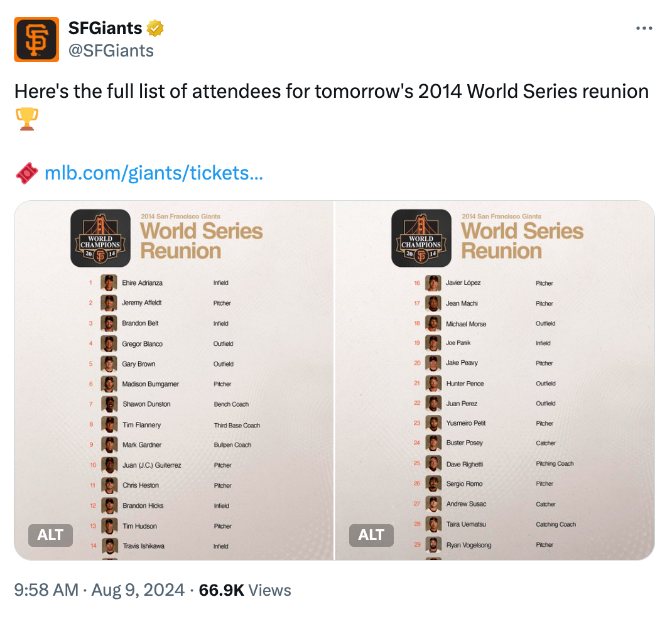Open the mlb.com/giants/tickets link
The image size is (672, 619).
(154, 173)
